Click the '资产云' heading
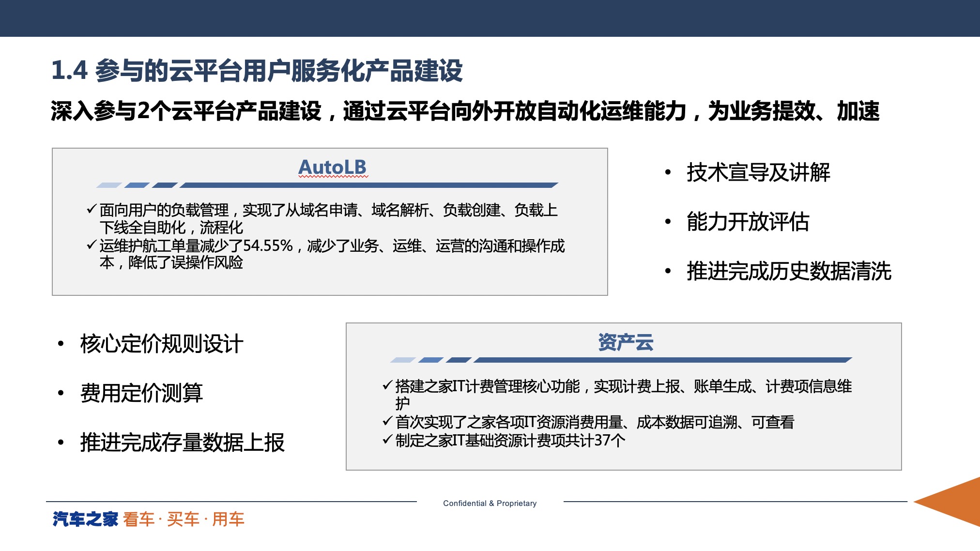The height and width of the screenshot is (551, 980). click(625, 342)
